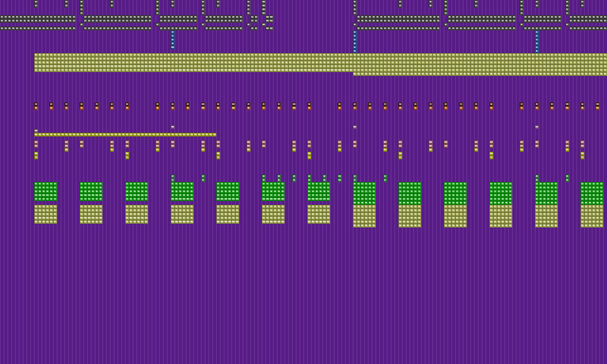Select the rightmost green tile block

pyautogui.click(x=592, y=193)
